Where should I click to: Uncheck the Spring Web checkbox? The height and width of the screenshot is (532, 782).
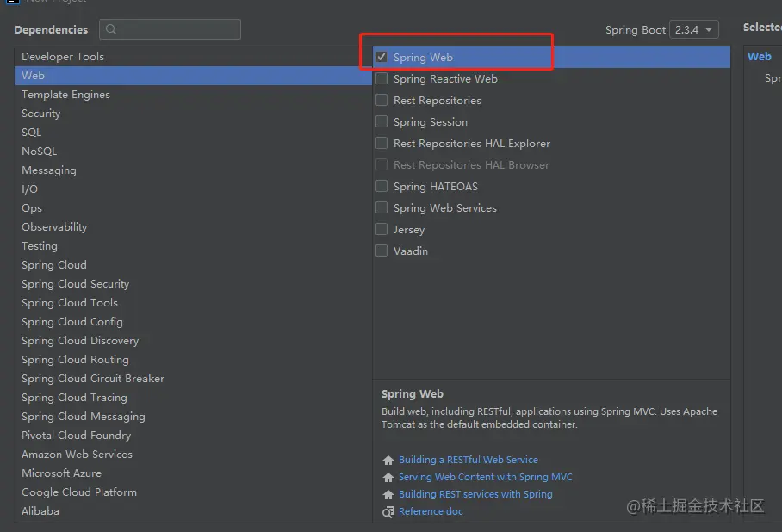click(x=382, y=57)
